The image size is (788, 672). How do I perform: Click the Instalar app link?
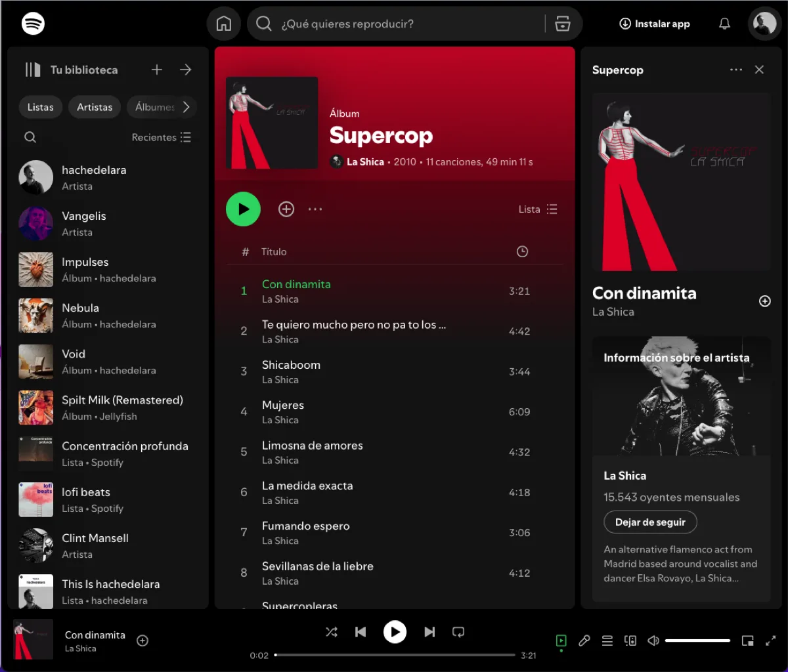coord(655,24)
